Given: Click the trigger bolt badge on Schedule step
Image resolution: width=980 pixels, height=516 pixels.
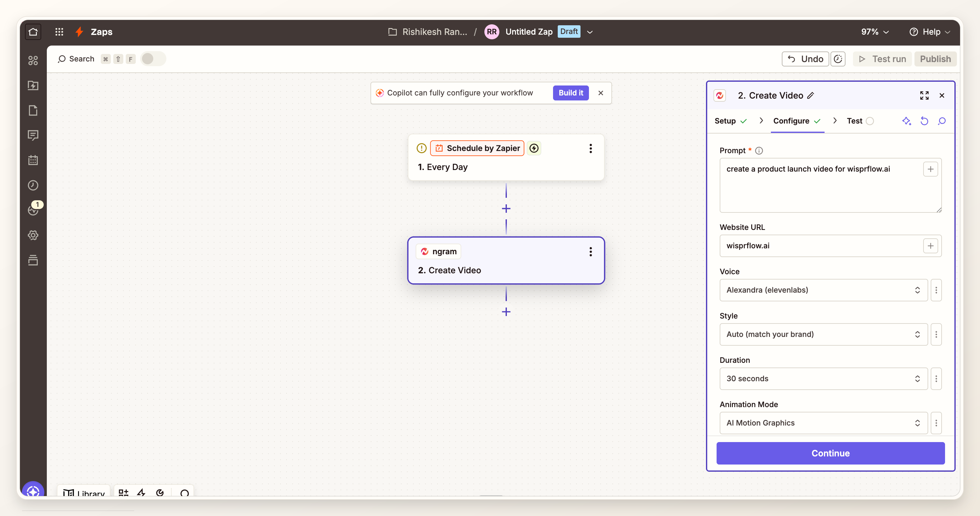Looking at the screenshot, I should click(534, 148).
